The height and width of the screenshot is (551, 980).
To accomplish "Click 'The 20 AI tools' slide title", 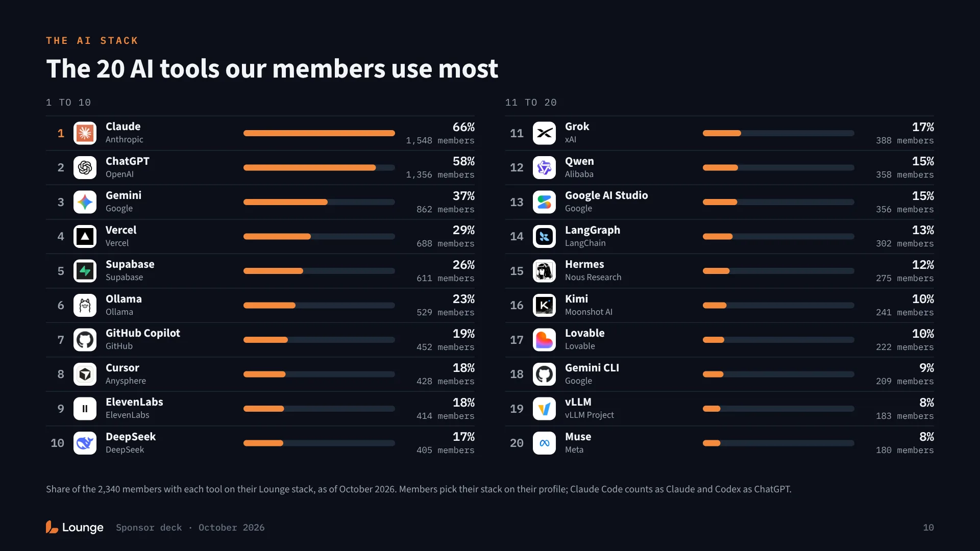I will (272, 68).
